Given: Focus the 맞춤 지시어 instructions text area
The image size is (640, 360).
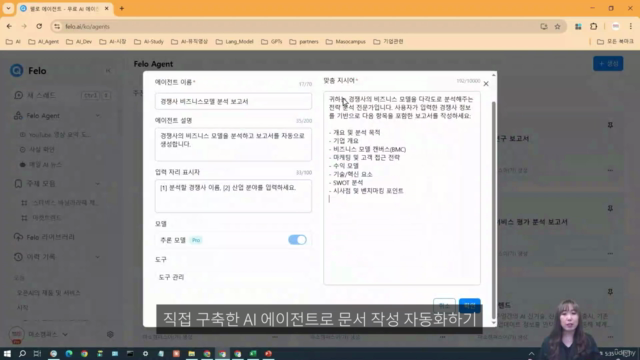Looking at the screenshot, I should 402,188.
